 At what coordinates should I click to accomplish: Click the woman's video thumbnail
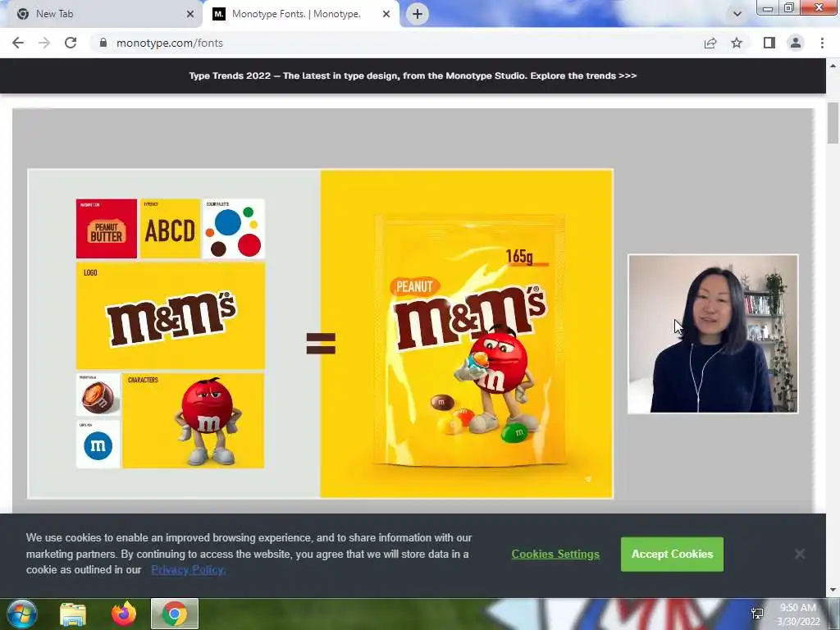point(713,334)
